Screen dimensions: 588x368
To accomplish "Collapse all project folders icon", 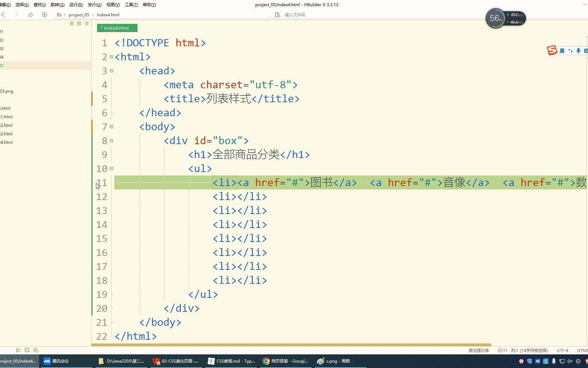I will pos(79,24).
